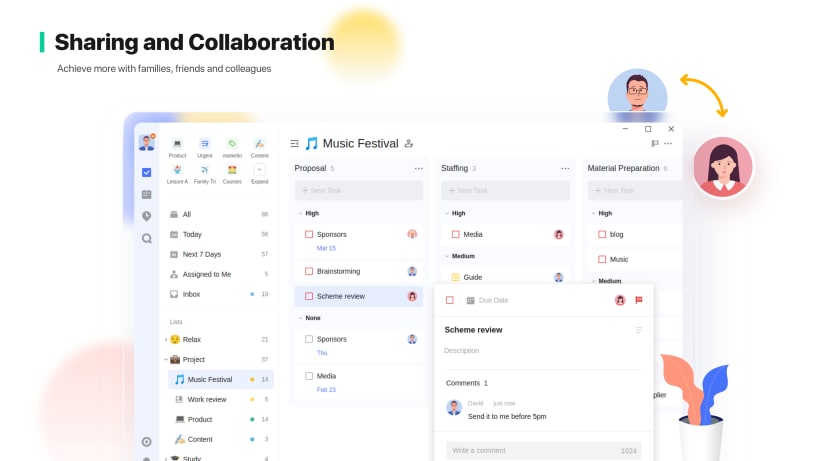
Task: Add new task in Proposal column
Action: (x=359, y=191)
